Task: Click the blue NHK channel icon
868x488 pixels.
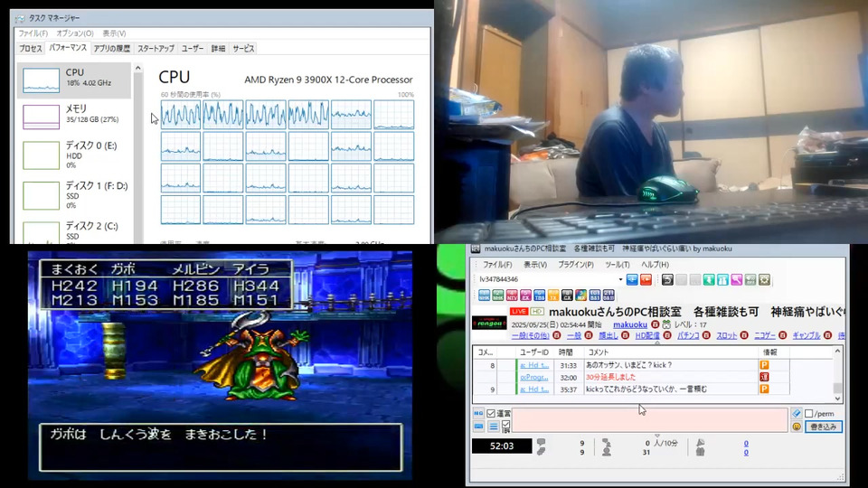Action: 485,296
